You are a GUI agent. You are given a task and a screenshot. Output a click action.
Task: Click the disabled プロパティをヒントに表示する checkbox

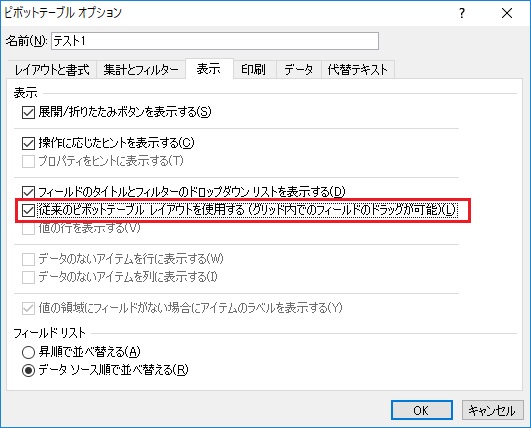pos(28,161)
